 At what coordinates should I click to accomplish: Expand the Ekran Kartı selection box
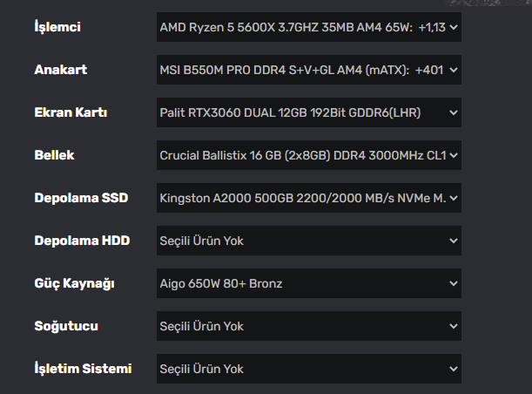click(x=308, y=112)
